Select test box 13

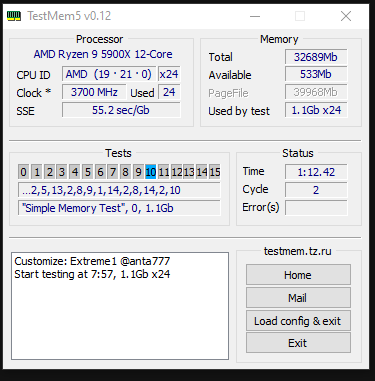[x=189, y=172]
